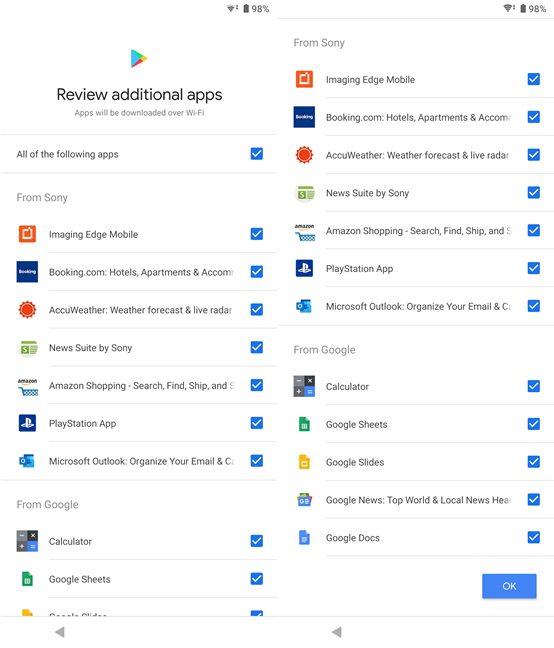Uncheck PlayStation App checkbox in left screen
This screenshot has height=648, width=554.
(x=257, y=423)
